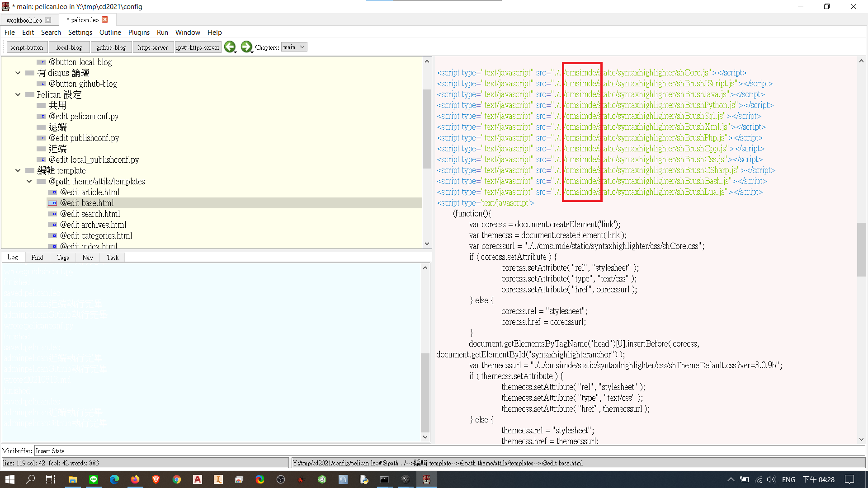Click the log pane scroll-up arrow
The height and width of the screenshot is (488, 868).
tap(425, 268)
